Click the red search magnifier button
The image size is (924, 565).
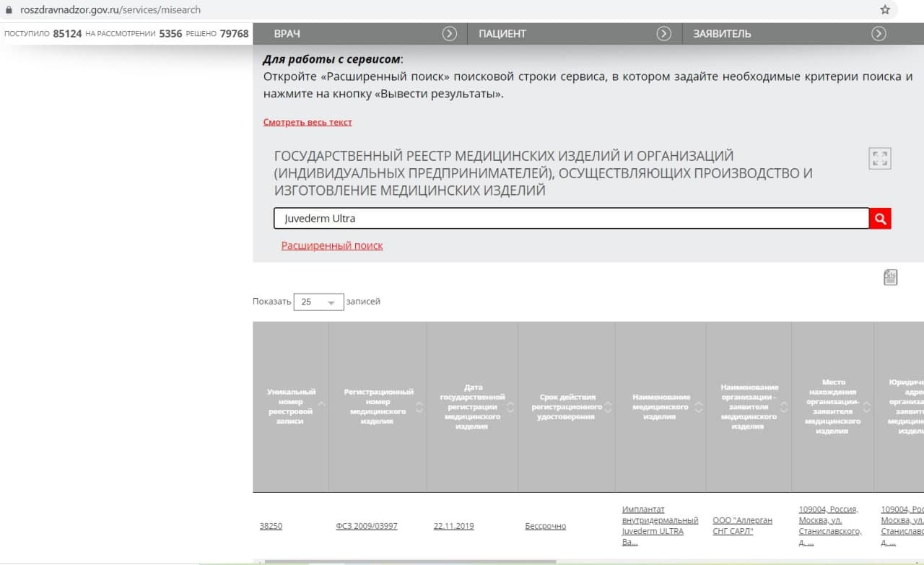[880, 219]
